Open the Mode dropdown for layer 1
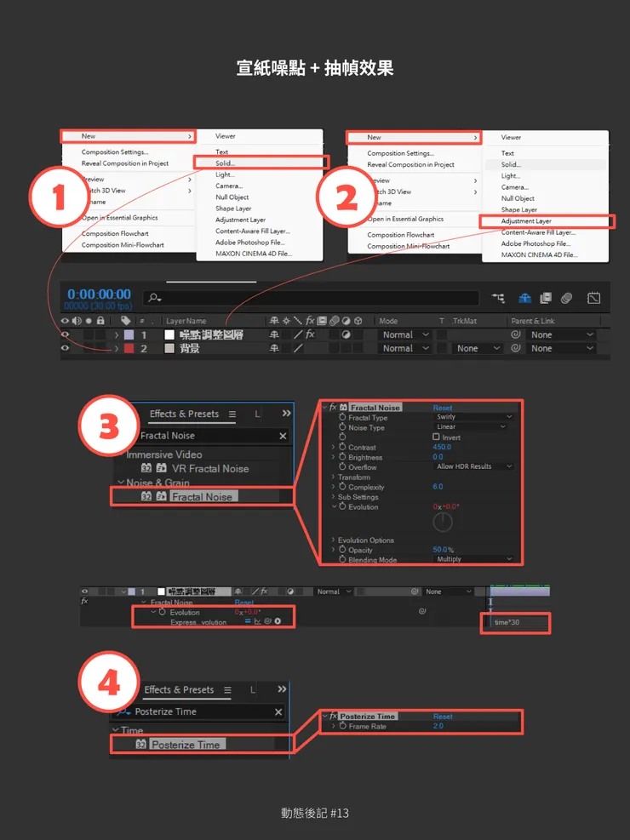Screen dimensions: 630x840 405,334
